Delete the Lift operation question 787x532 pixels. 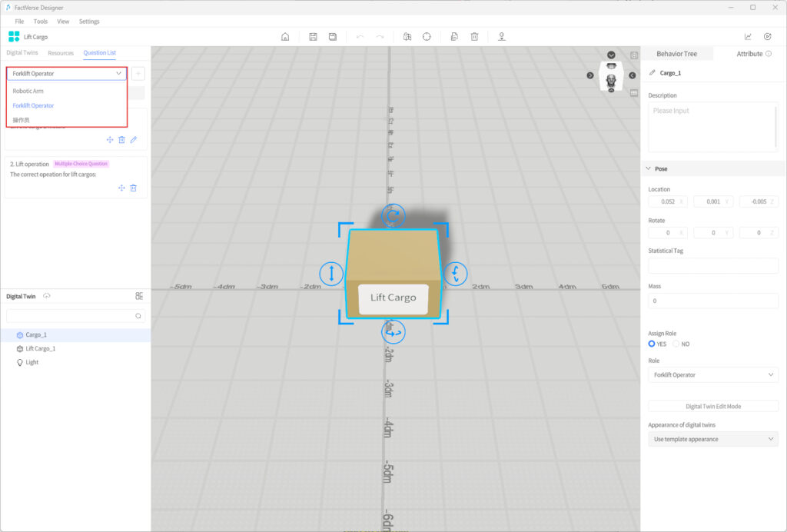(134, 188)
